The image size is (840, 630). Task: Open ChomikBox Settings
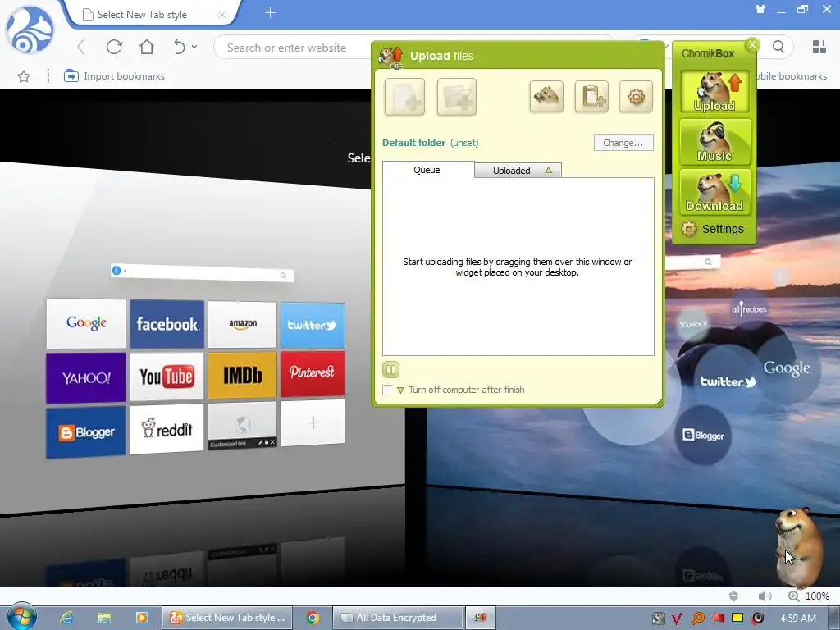pyautogui.click(x=713, y=229)
